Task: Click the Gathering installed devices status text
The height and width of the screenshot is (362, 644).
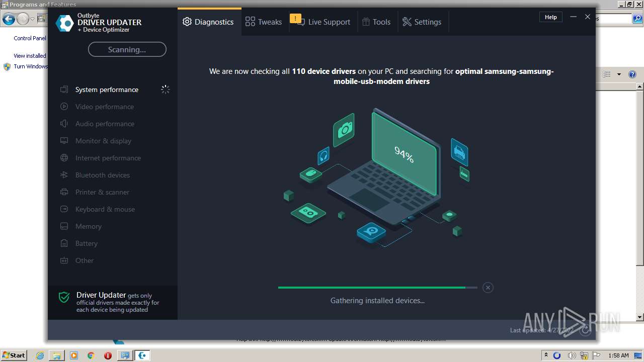Action: point(377,301)
